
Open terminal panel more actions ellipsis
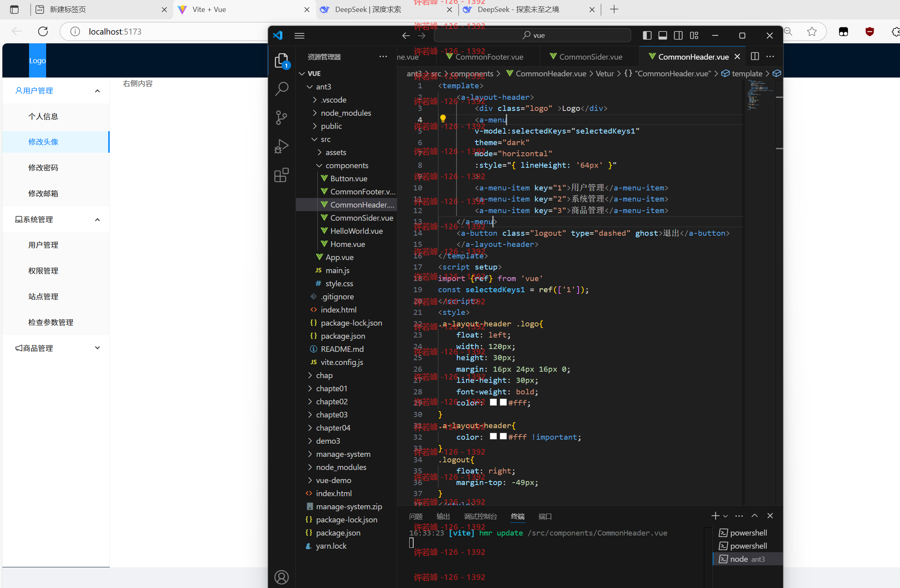739,516
